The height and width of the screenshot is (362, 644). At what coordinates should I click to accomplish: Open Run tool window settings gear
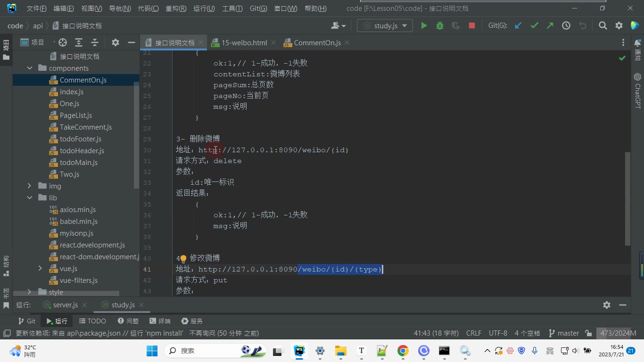pyautogui.click(x=607, y=305)
